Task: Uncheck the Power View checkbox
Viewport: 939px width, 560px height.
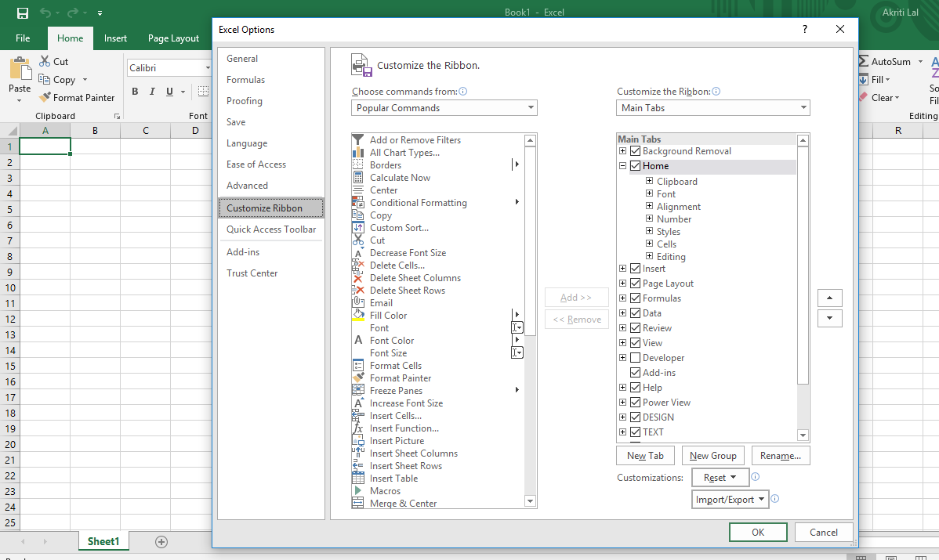Action: point(636,403)
